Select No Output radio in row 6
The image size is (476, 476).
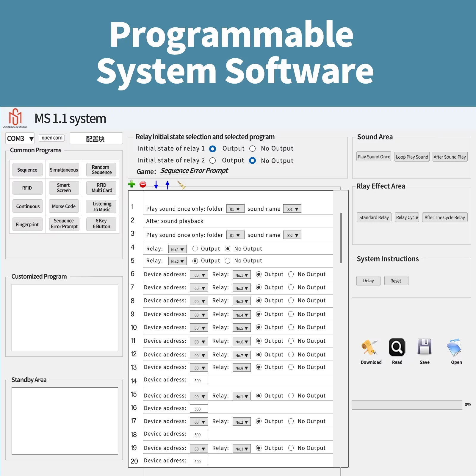(291, 274)
